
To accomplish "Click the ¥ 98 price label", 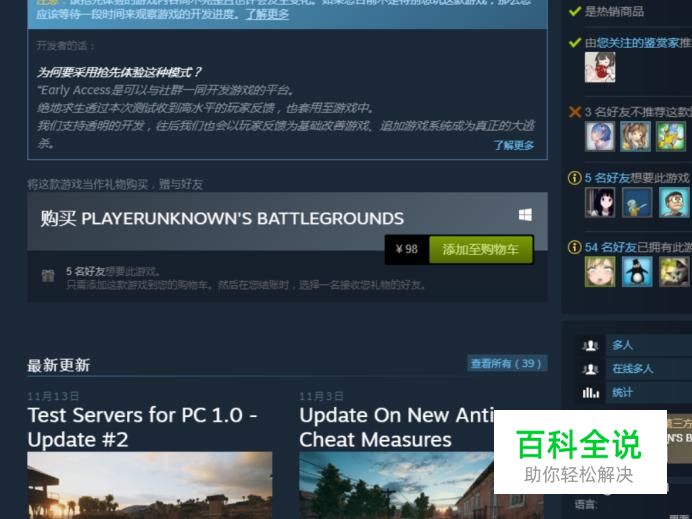I will (406, 249).
